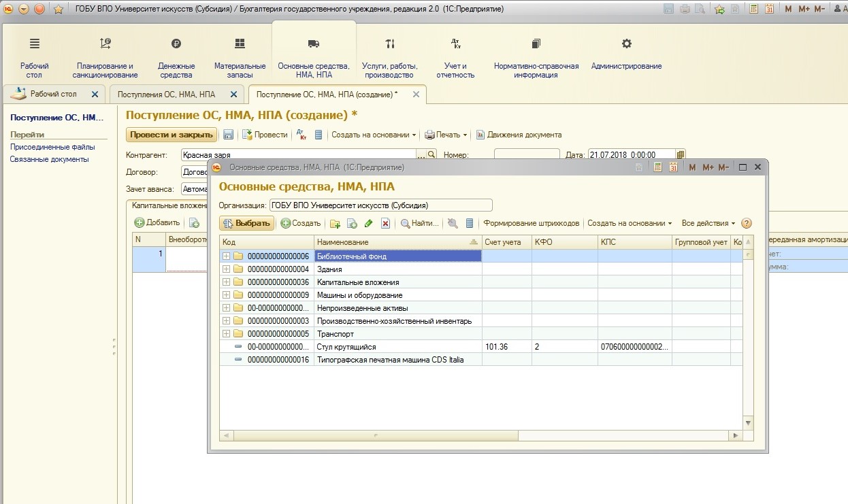Click the Дт/Кт postings icon in document toolbar
The width and height of the screenshot is (848, 504).
tap(302, 135)
